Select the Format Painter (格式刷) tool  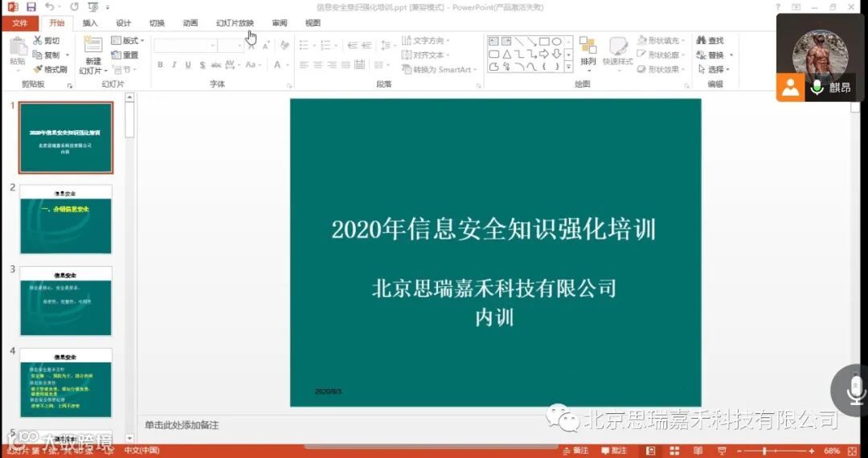coord(50,70)
